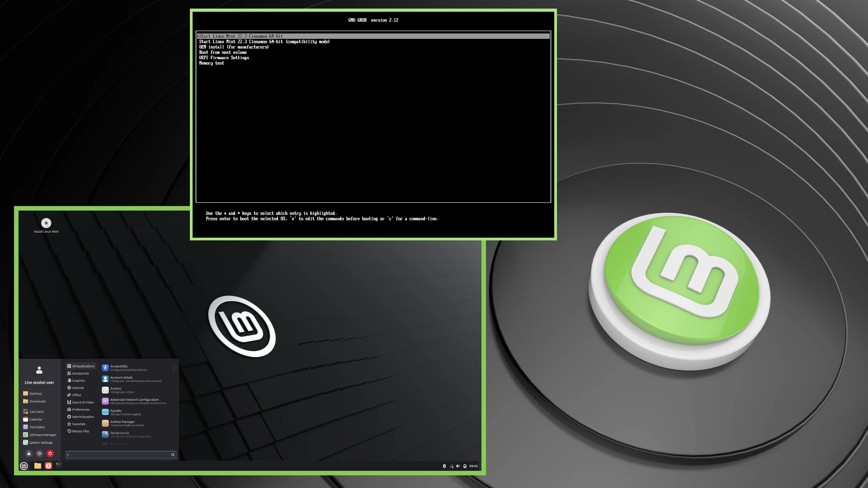
Task: Select GRUB entry Start Linux Mint 22.3 Cinnamon 64-bit
Action: [x=373, y=36]
